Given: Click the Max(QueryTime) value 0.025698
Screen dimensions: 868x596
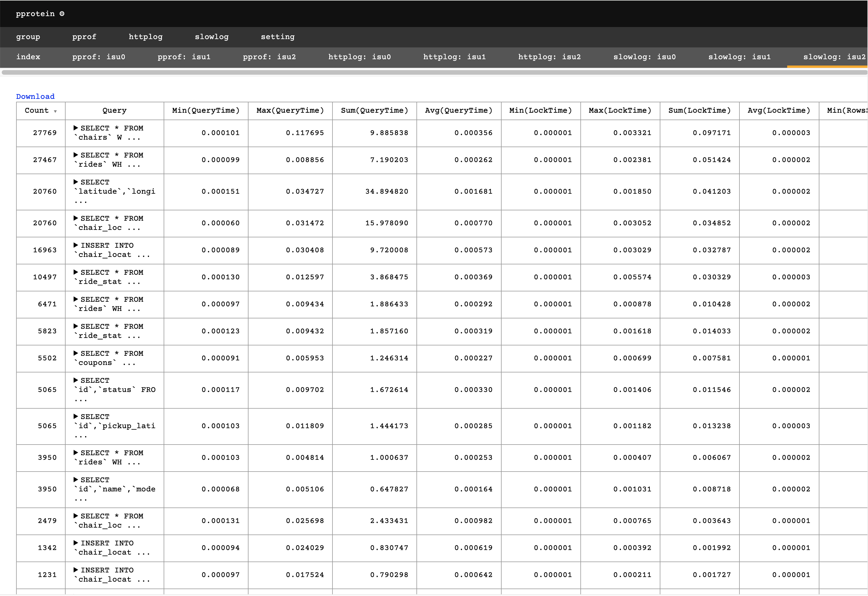Looking at the screenshot, I should coord(305,521).
